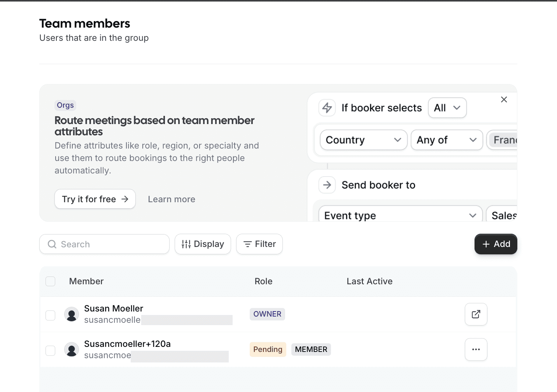Open three-dots menu for Susancmoeller+120a
557x392 pixels.
click(476, 350)
